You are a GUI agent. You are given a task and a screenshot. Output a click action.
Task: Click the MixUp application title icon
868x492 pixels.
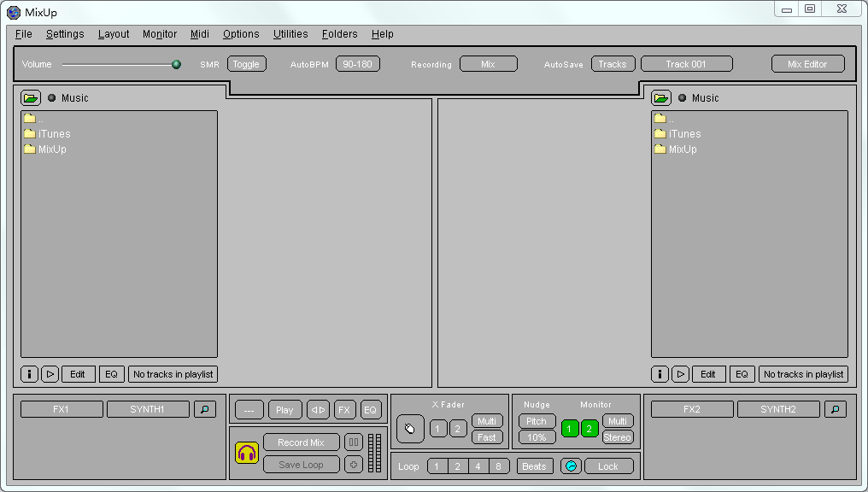(x=14, y=12)
